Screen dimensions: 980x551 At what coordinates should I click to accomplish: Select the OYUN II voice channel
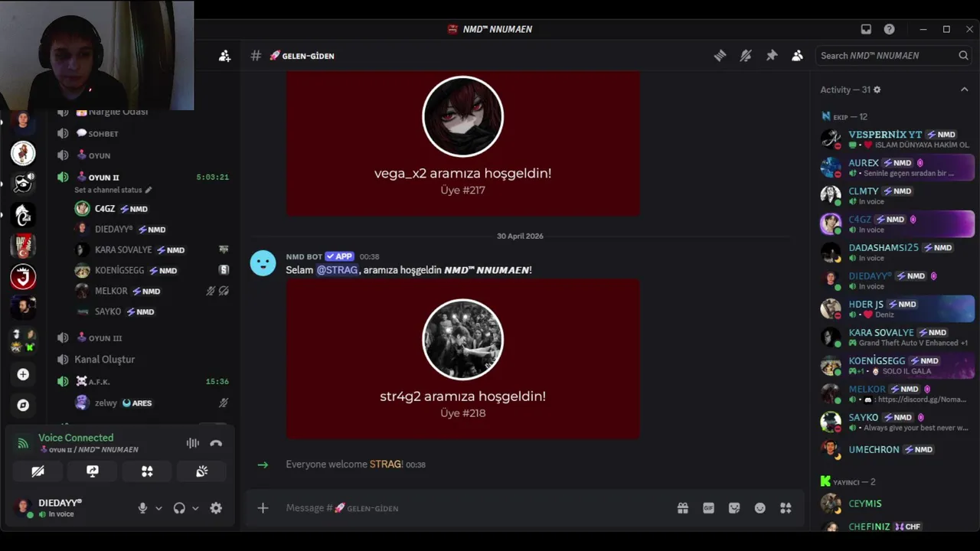click(x=142, y=177)
